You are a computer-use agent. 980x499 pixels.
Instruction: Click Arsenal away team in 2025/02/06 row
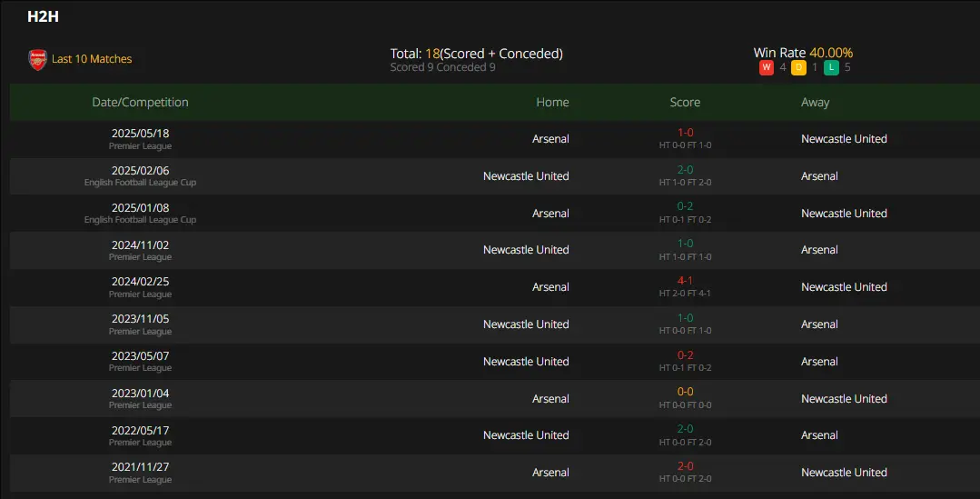[x=819, y=176]
